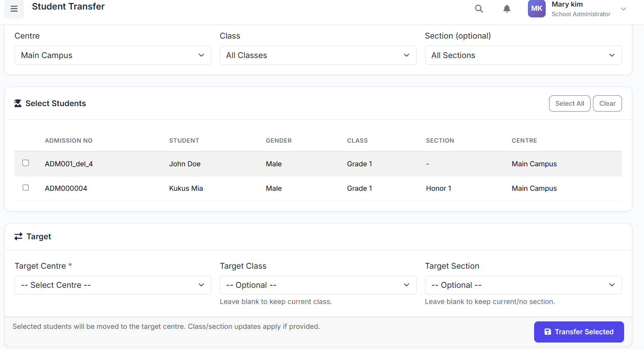Expand the Target Section dropdown
Screen dimensions: 644x350
[x=523, y=285]
